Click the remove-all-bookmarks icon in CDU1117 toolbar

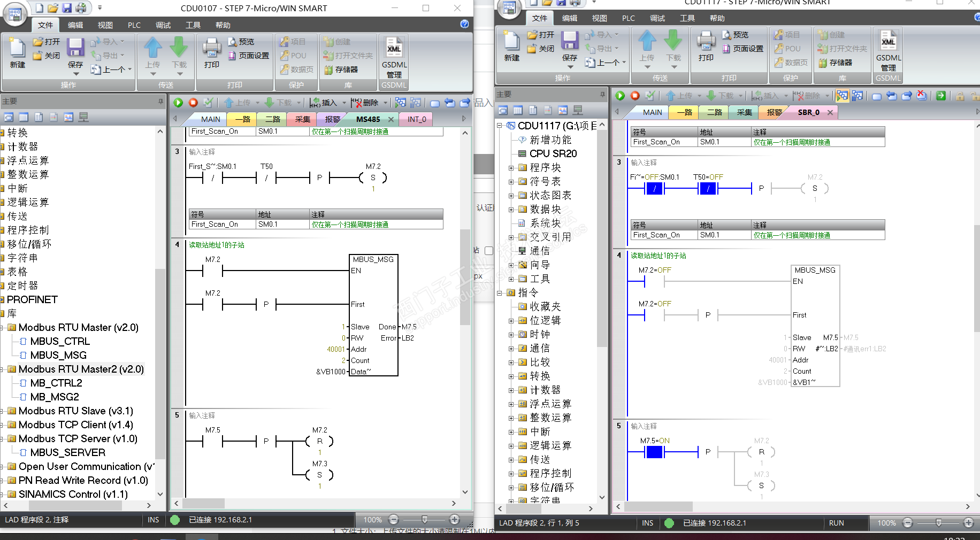coord(922,96)
